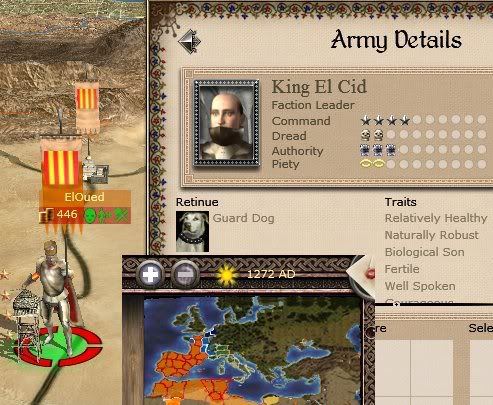Zoom in the minimap with plus button

coord(150,275)
